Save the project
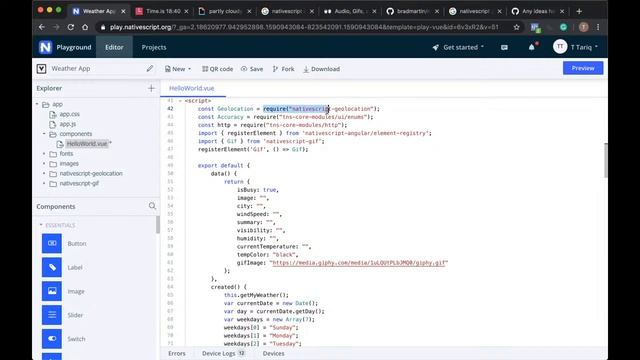Screen dimensions: 640x360 [x=252, y=69]
